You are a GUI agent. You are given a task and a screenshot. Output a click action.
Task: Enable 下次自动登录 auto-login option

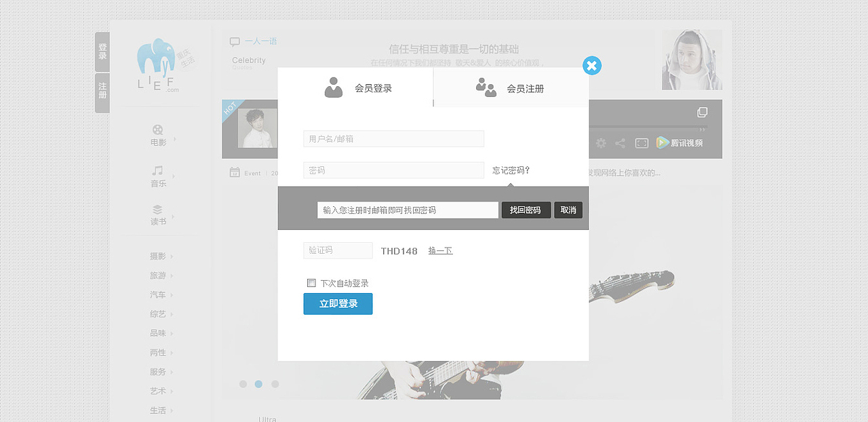point(312,283)
